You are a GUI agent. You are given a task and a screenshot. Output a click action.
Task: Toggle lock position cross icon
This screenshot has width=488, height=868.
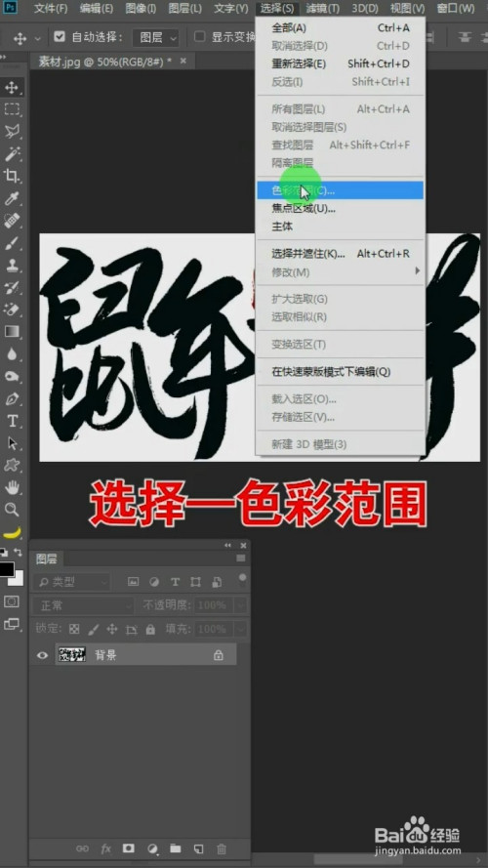(x=112, y=630)
